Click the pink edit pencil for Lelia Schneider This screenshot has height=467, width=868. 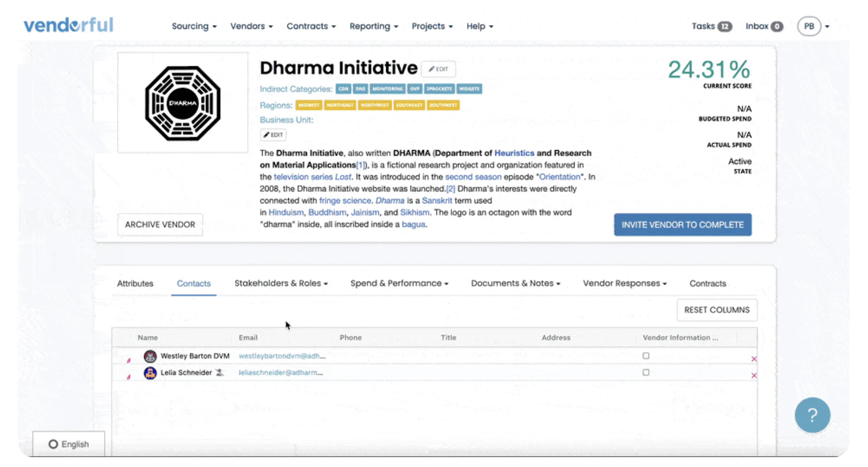coord(129,376)
